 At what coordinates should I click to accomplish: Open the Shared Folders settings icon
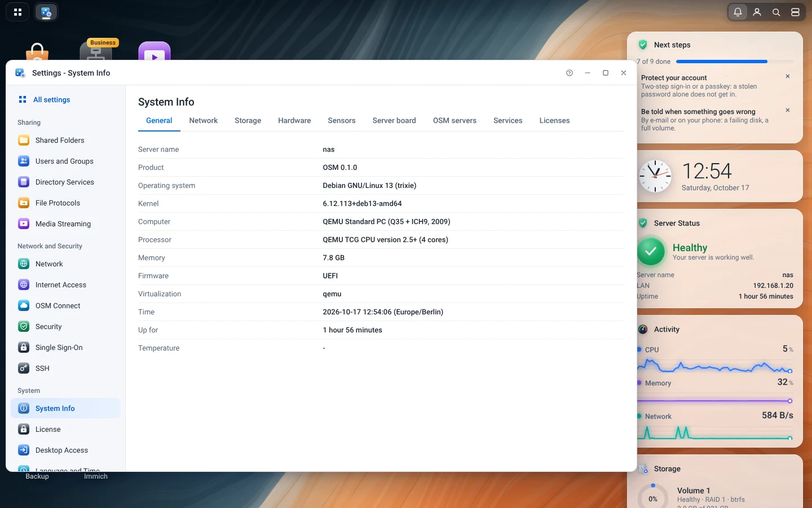point(24,140)
